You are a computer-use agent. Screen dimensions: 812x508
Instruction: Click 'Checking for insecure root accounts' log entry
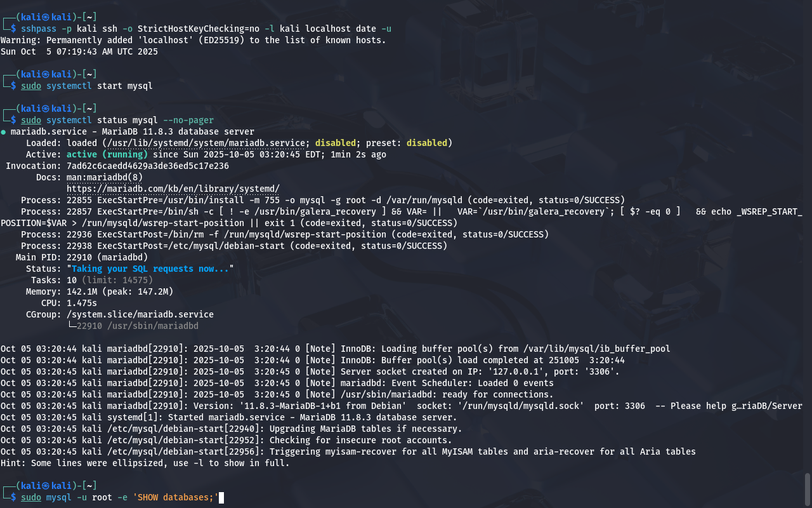360,440
